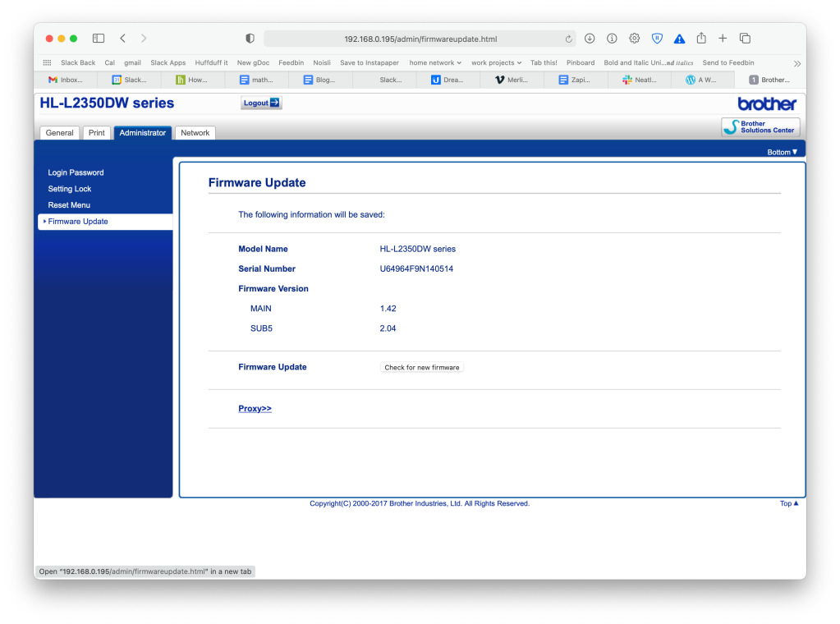Open the Print tab
840x624 pixels.
pos(96,133)
